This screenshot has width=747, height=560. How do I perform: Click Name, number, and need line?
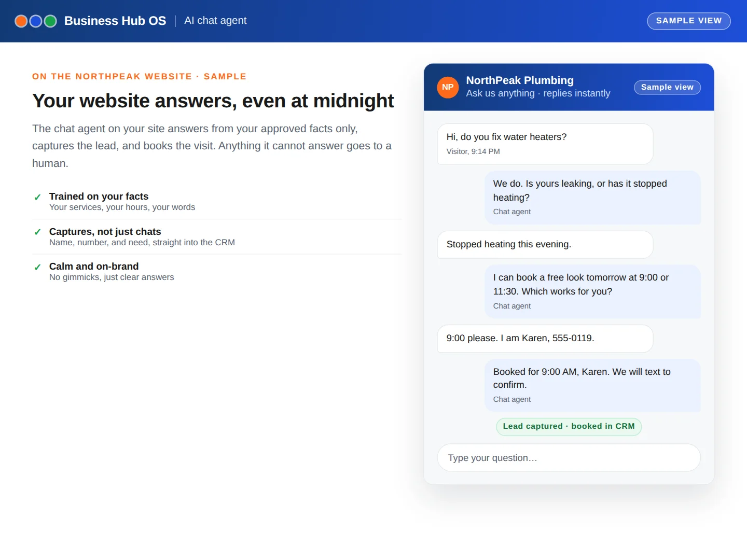(x=142, y=243)
